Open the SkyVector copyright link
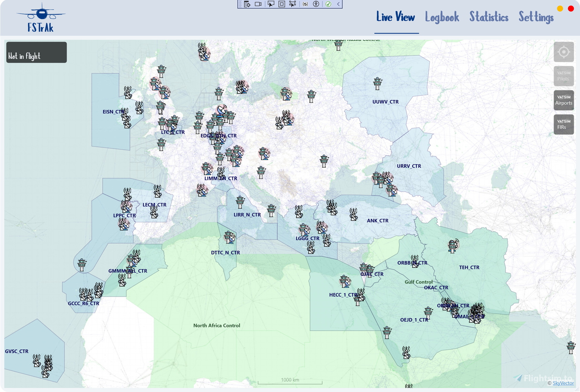The image size is (580, 392). point(563,383)
